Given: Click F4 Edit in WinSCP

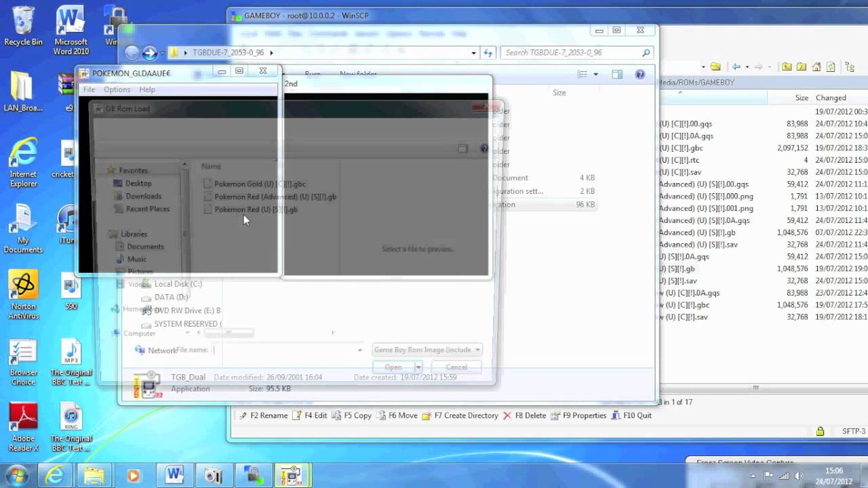Looking at the screenshot, I should [309, 415].
